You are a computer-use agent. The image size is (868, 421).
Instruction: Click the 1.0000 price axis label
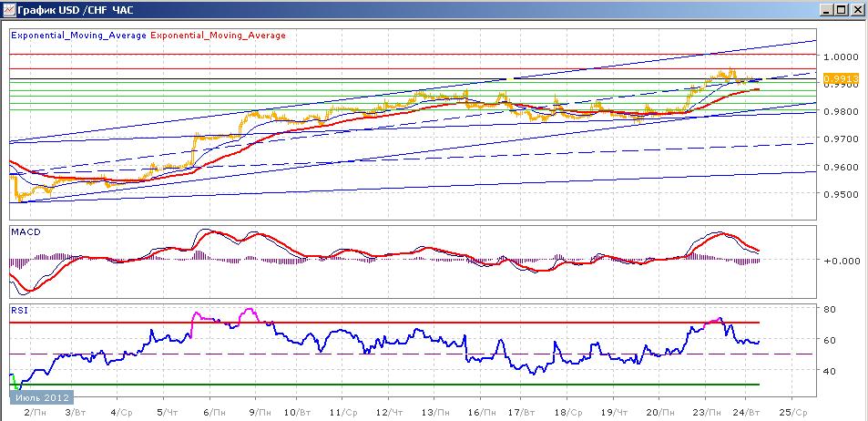[841, 56]
